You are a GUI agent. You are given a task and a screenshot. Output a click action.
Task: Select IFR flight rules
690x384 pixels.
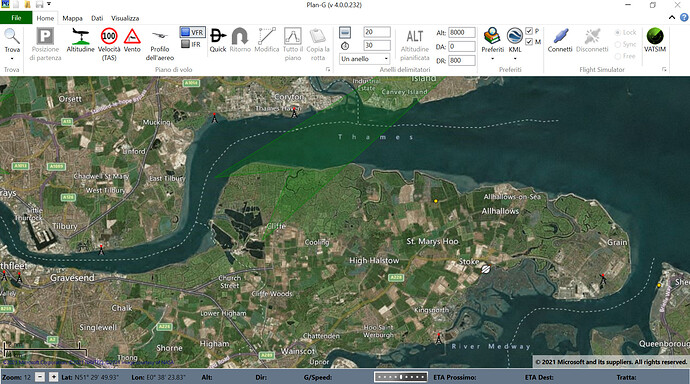point(191,44)
